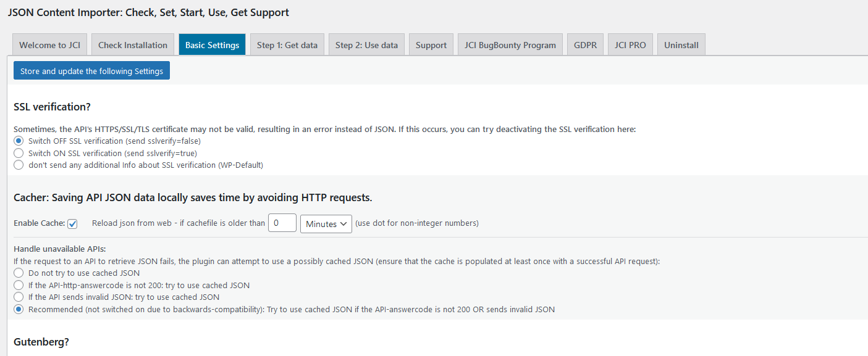Choose answercode not 200 cached JSON option
868x356 pixels.
pos(19,285)
